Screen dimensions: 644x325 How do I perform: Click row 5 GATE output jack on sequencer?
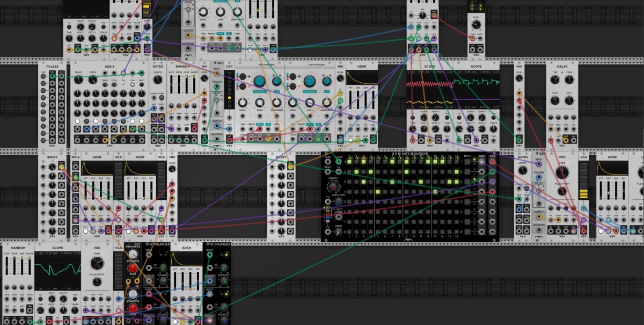tap(481, 202)
